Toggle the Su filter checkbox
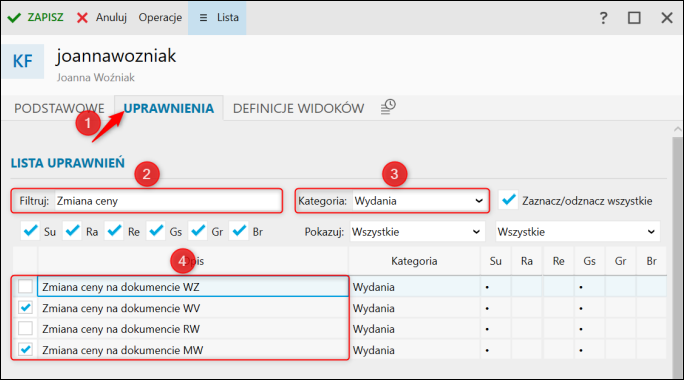The image size is (684, 380). coord(31,231)
